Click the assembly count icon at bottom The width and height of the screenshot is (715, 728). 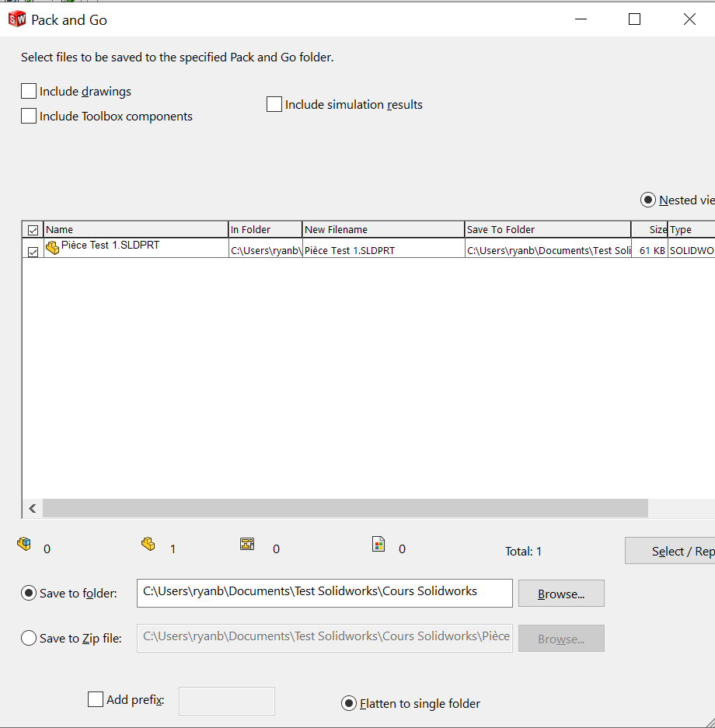24,544
